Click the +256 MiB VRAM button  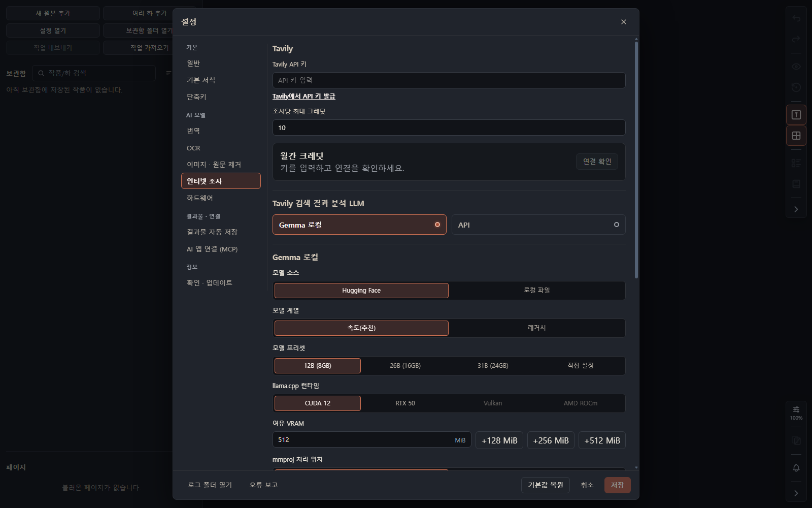[551, 440]
